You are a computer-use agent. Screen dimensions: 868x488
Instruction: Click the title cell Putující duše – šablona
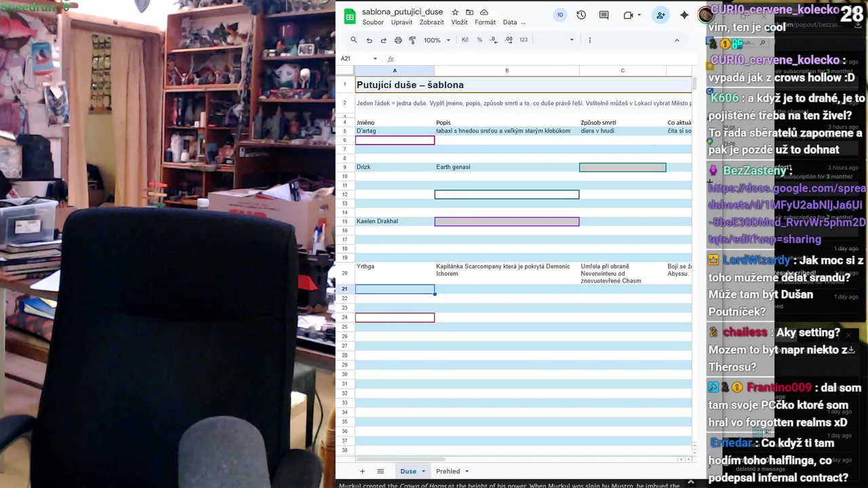(410, 85)
